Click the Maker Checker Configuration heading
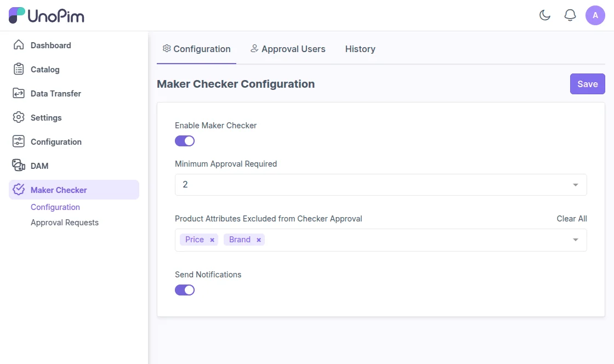Screen dimensions: 614x364 coord(236,84)
